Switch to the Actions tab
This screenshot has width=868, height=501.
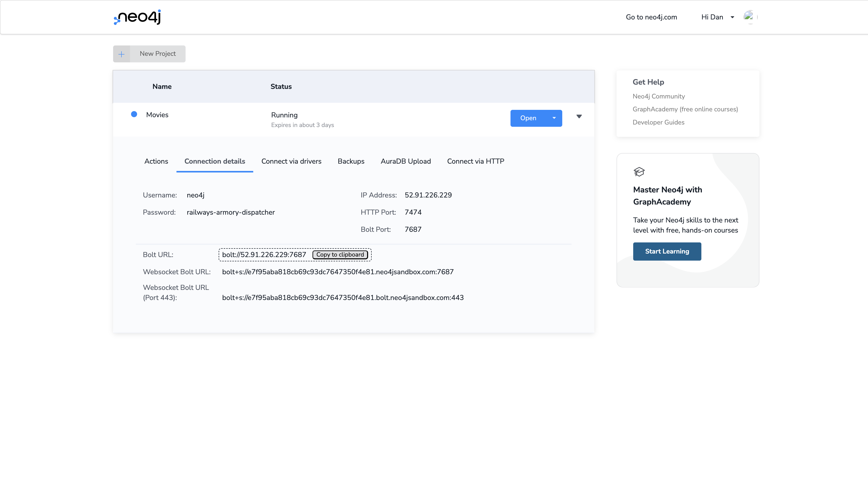click(156, 161)
